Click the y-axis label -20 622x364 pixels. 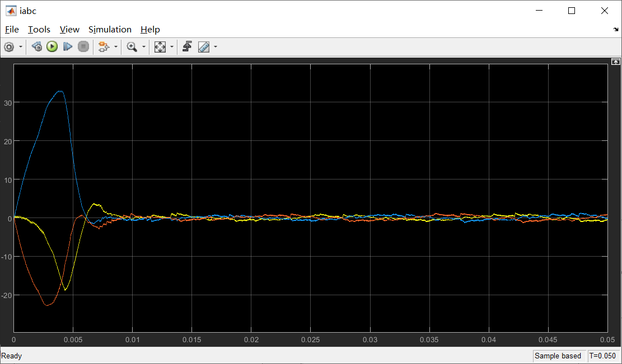click(6, 295)
